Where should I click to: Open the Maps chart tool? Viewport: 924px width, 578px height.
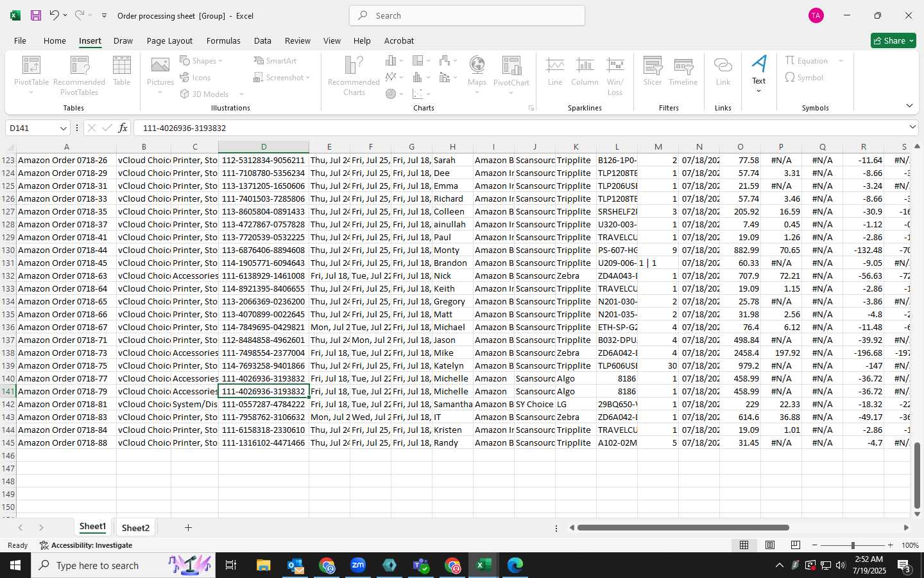(477, 76)
